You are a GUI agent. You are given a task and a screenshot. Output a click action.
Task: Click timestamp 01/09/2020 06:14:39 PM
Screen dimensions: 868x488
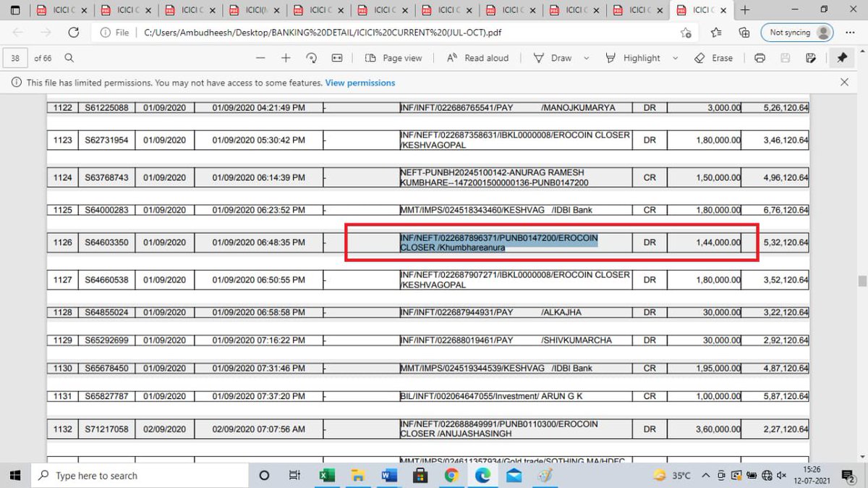coord(258,177)
